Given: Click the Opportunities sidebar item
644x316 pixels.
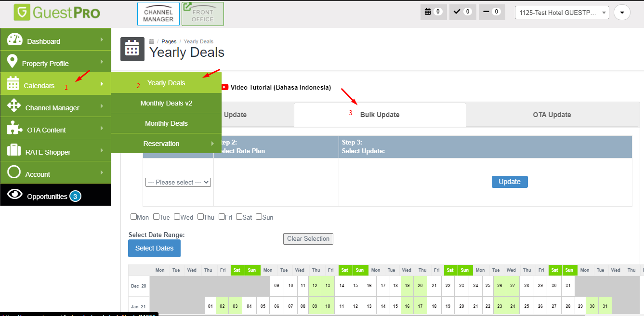Looking at the screenshot, I should pyautogui.click(x=55, y=195).
